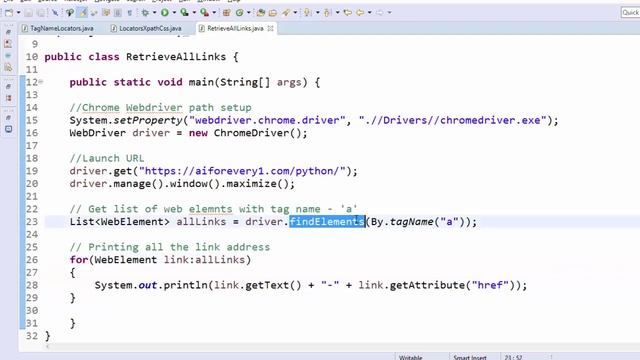Screen dimensions: 640x360
Task: Click the tagName method call on line 23
Action: coord(411,222)
